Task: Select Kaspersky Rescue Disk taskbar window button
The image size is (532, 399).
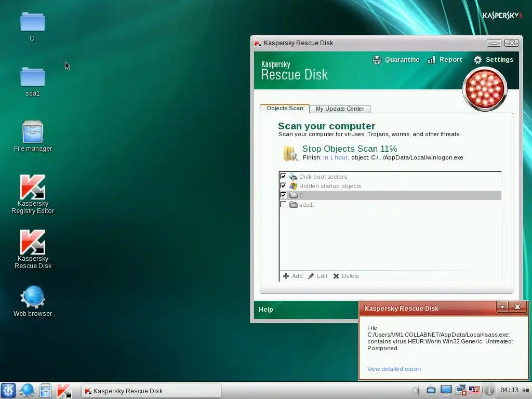Action: (x=151, y=391)
